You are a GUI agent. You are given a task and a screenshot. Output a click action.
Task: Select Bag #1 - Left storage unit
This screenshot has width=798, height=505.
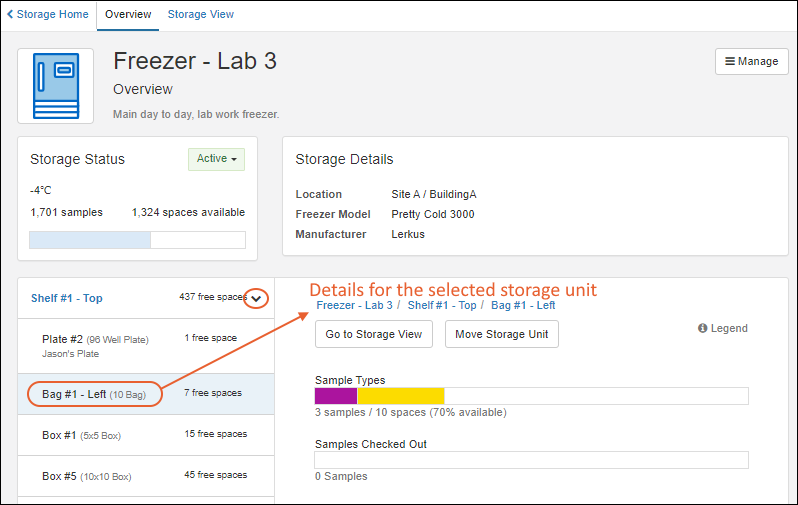(146, 394)
